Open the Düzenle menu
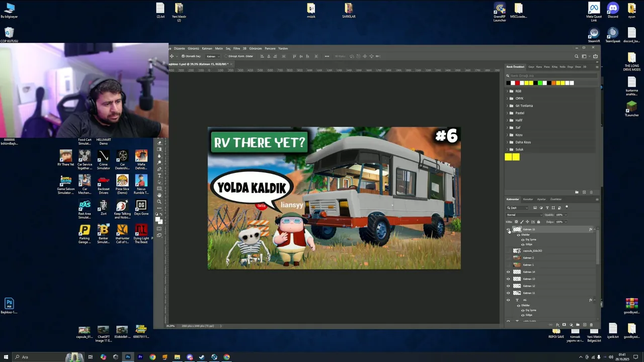 180,49
